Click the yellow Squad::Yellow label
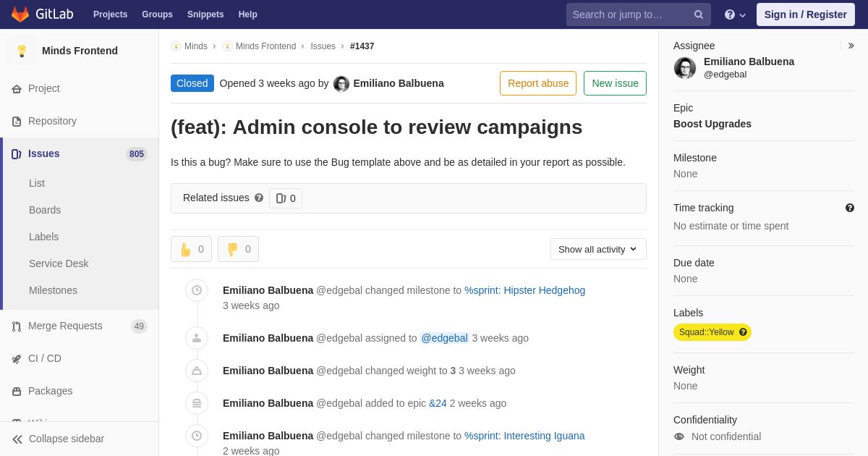Image resolution: width=868 pixels, height=456 pixels. (706, 332)
